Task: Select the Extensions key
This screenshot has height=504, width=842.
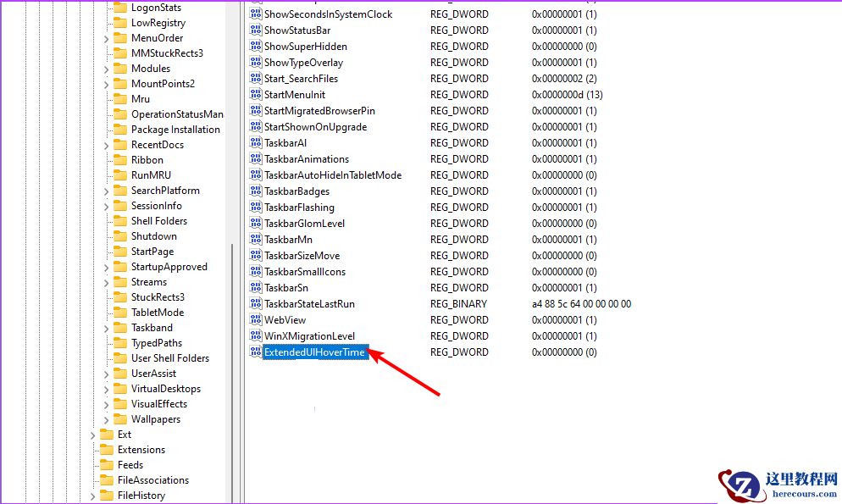Action: pos(141,450)
